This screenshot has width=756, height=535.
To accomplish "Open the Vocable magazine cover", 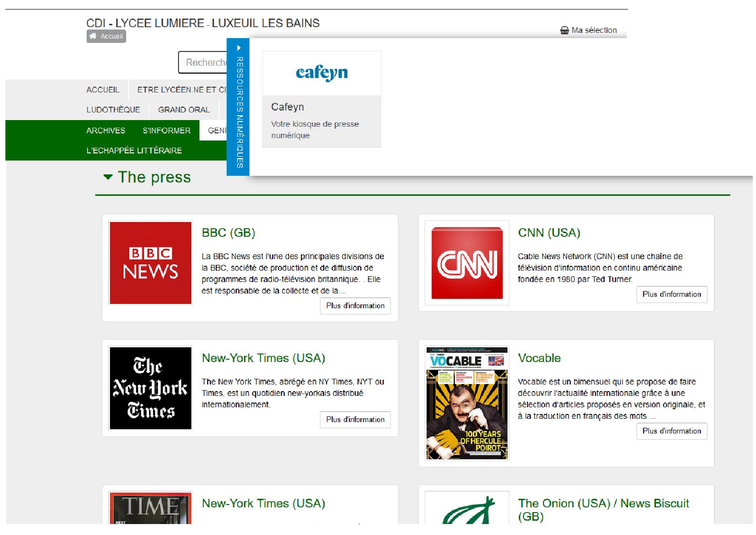I will click(467, 403).
